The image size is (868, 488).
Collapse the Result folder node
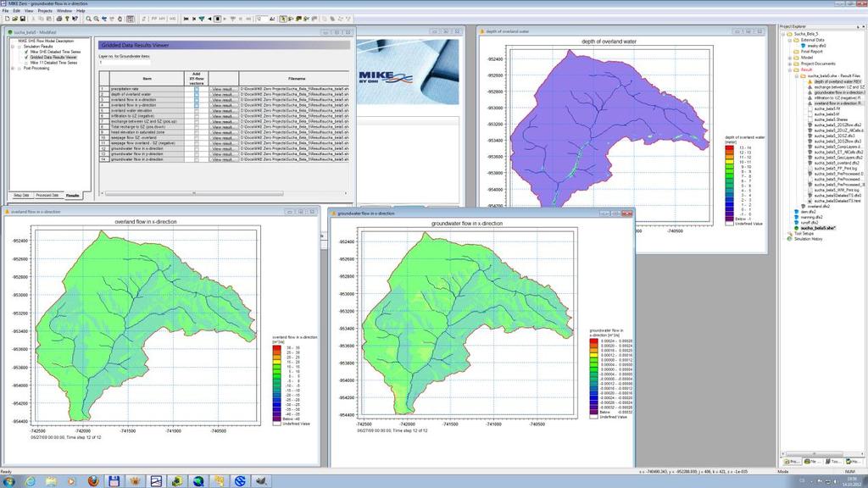790,69
